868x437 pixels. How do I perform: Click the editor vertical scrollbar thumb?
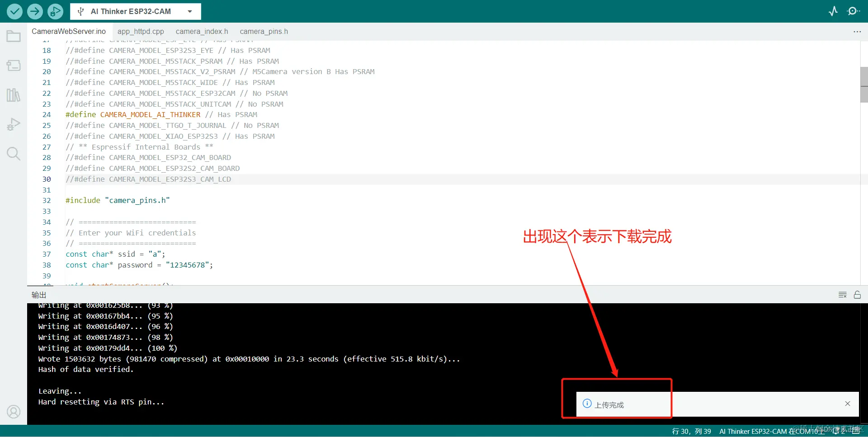pos(864,85)
